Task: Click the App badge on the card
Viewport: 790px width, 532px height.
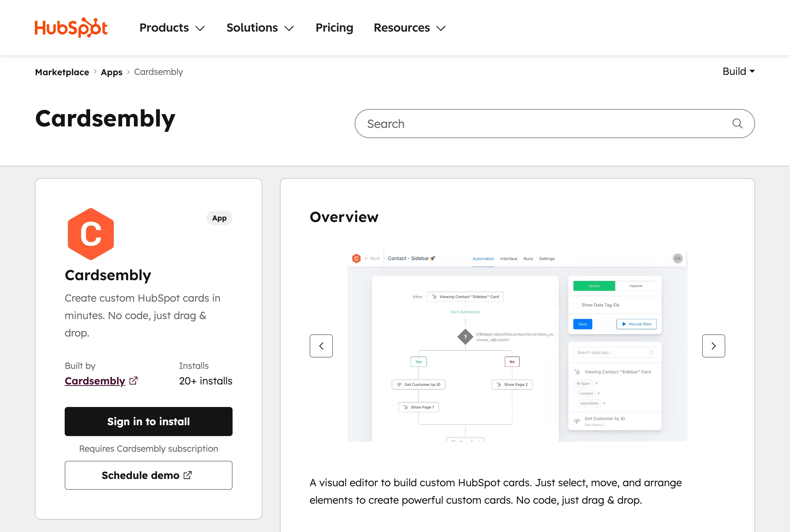Action: tap(219, 218)
